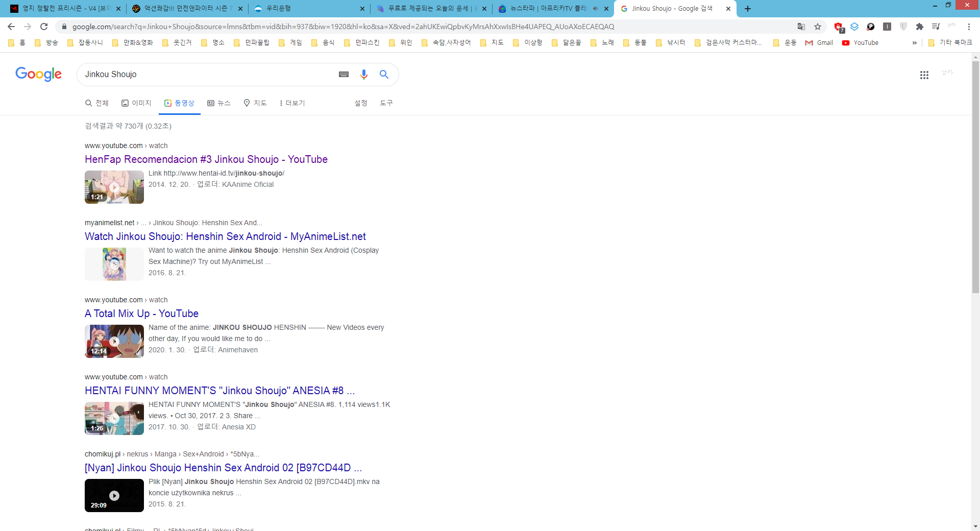Click the page's vertical scrollbar thumb
Image resolution: width=980 pixels, height=531 pixels.
(x=975, y=176)
